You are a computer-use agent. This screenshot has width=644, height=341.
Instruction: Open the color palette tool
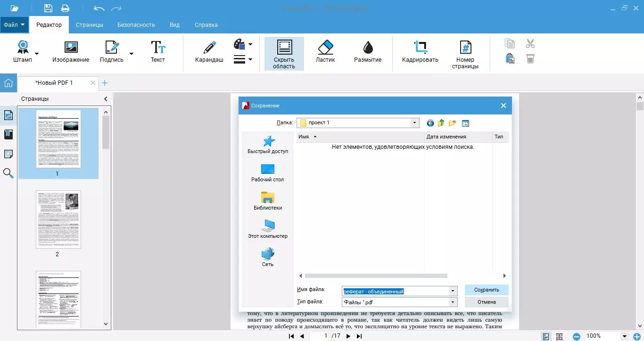pyautogui.click(x=239, y=45)
